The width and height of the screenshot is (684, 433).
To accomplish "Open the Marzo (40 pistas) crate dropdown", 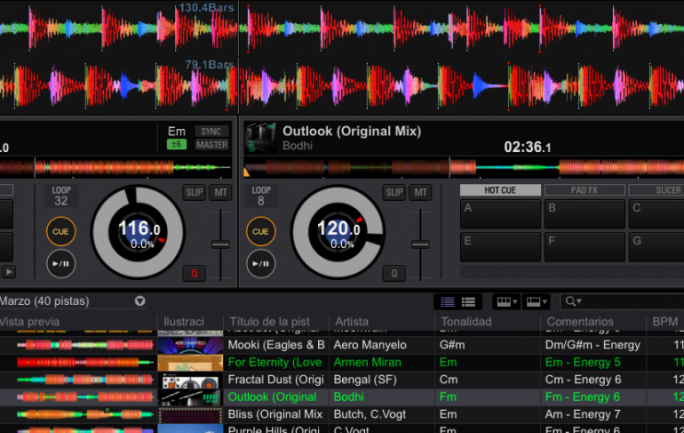I will click(140, 301).
